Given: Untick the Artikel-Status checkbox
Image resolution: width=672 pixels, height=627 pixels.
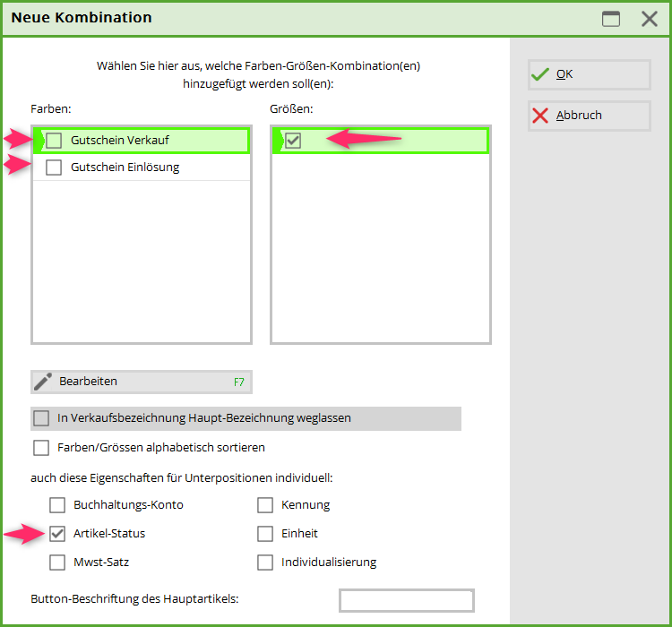Looking at the screenshot, I should pyautogui.click(x=57, y=534).
